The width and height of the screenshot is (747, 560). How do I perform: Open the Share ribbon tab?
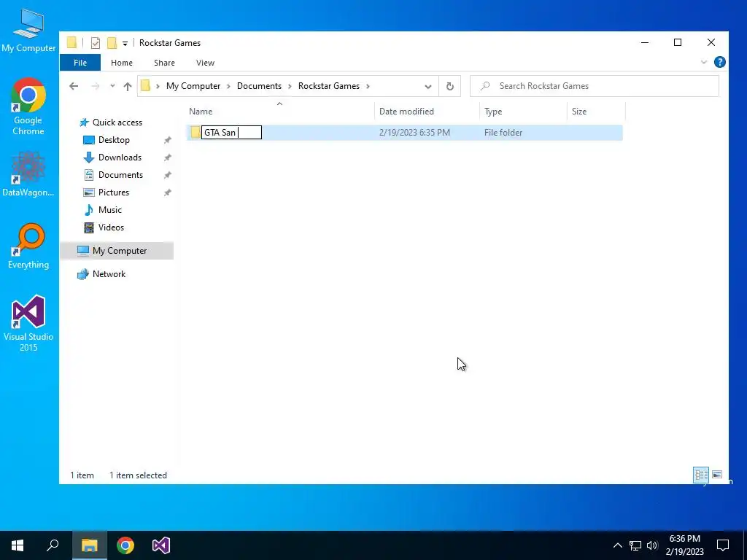point(164,63)
